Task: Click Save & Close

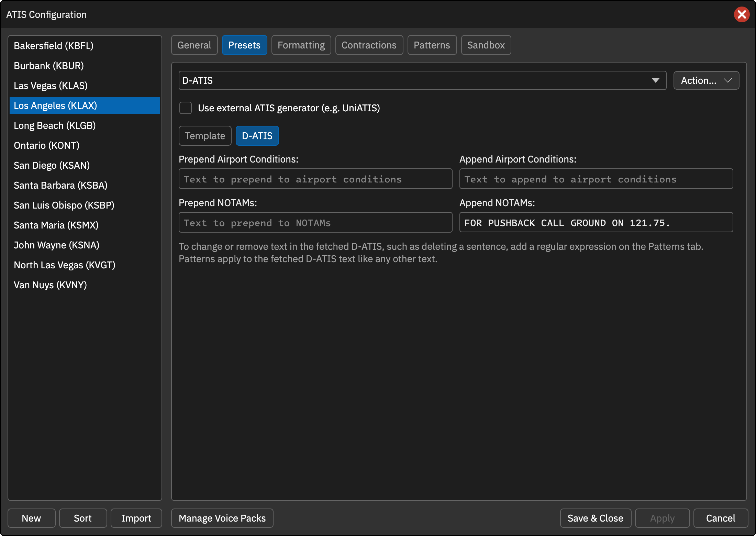Action: (x=596, y=518)
